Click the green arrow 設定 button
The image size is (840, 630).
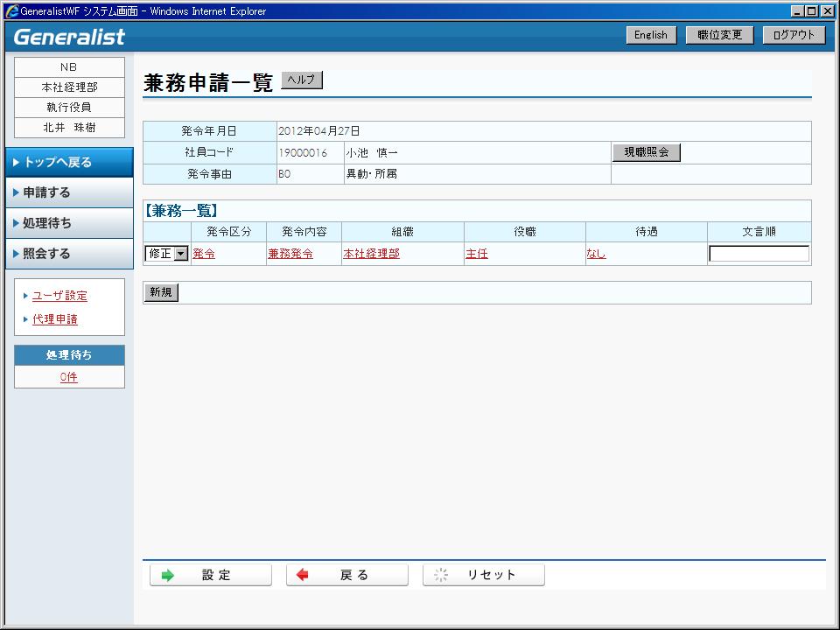211,575
